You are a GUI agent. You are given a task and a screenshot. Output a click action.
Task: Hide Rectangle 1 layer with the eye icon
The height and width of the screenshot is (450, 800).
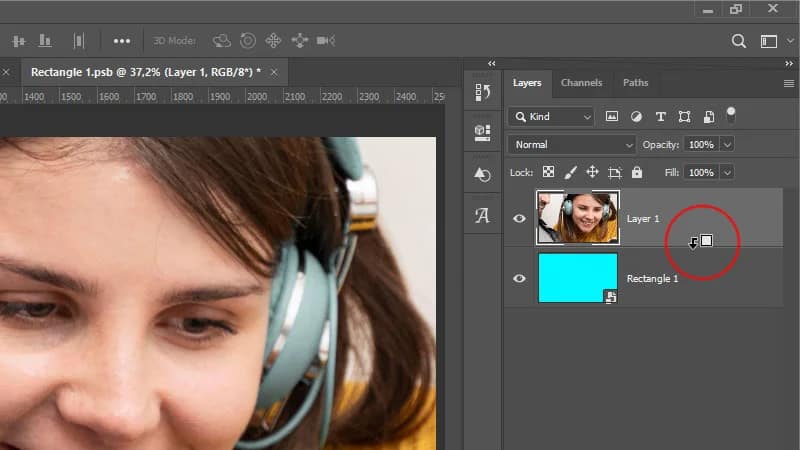click(x=519, y=279)
